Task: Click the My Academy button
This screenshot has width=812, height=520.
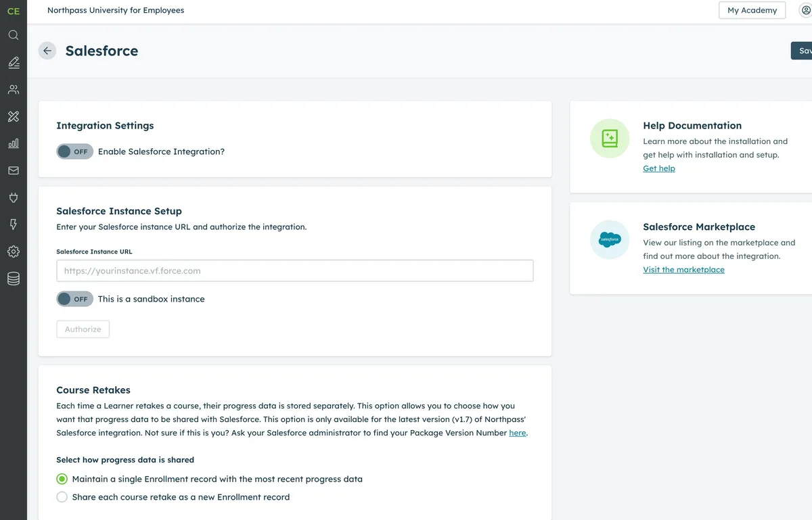Action: 752,10
